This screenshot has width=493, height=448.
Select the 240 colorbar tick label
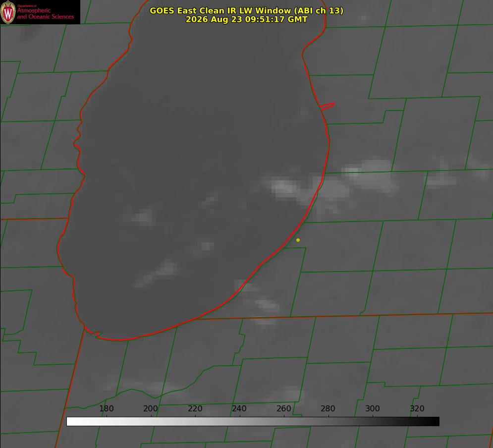point(239,408)
